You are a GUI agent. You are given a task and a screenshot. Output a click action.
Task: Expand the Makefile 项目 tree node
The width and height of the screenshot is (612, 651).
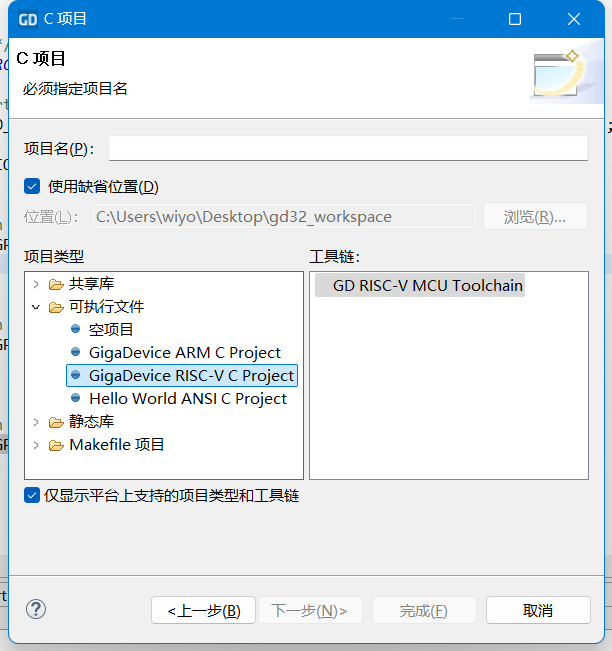tap(36, 445)
